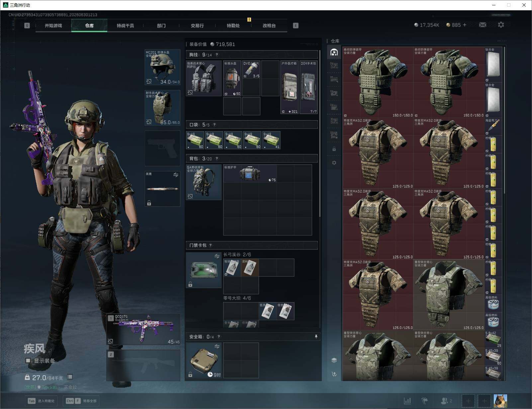Click the loadout panel vertical scrollbar
The height and width of the screenshot is (409, 532).
coord(320,133)
